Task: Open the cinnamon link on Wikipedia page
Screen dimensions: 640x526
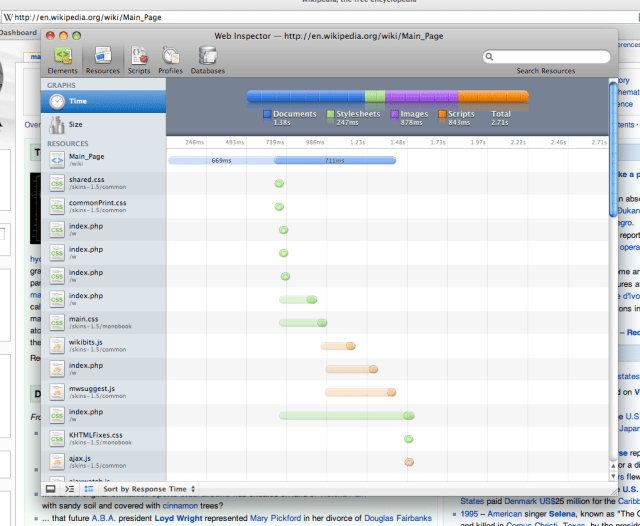Action: 180,506
